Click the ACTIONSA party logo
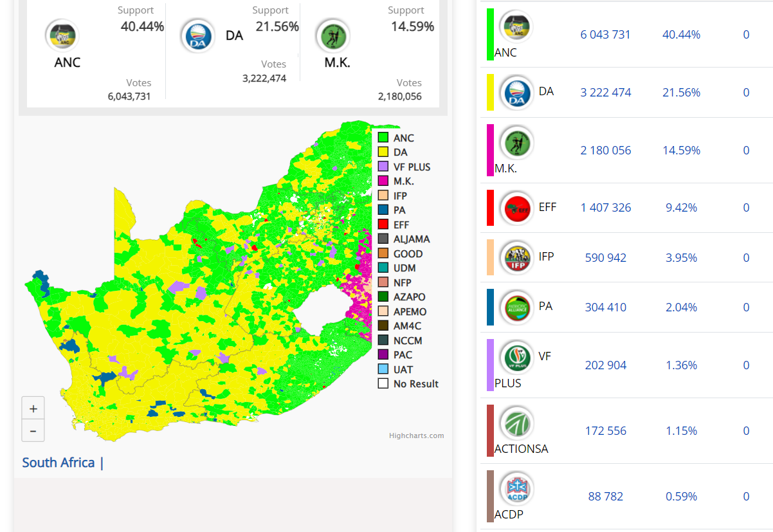Image resolution: width=773 pixels, height=532 pixels. click(516, 423)
